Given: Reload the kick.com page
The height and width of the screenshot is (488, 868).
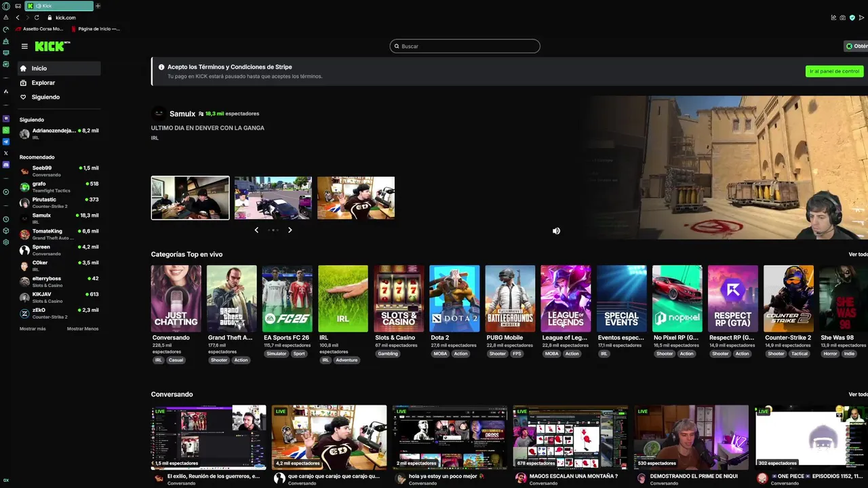Looking at the screenshot, I should tap(37, 18).
